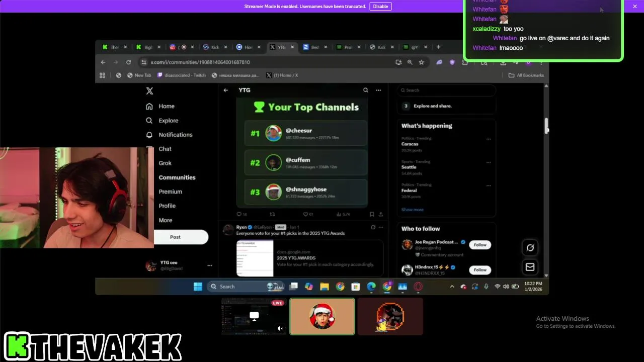The height and width of the screenshot is (362, 644).
Task: Open the '(1) Home / X' bookmark
Action: point(282,75)
